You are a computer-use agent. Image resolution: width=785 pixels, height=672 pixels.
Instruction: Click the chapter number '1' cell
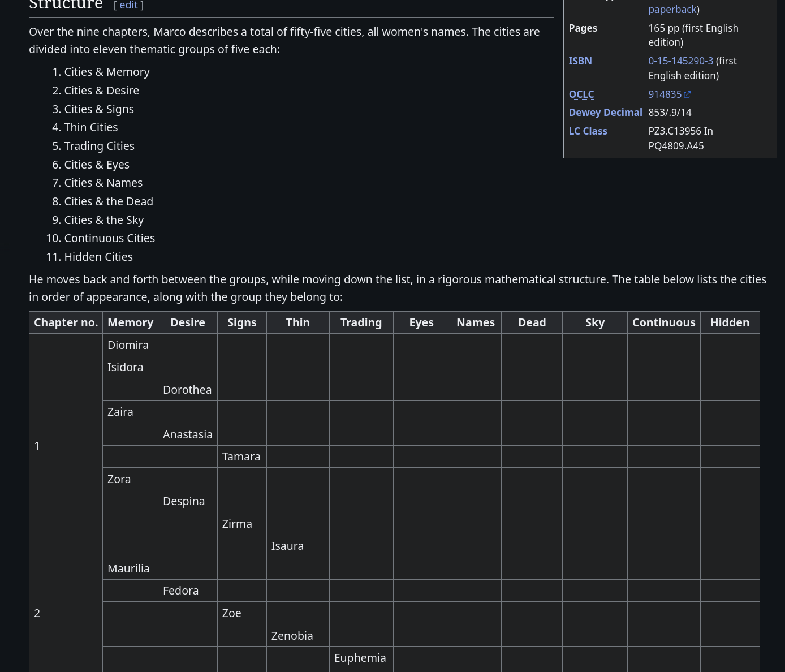pyautogui.click(x=66, y=446)
